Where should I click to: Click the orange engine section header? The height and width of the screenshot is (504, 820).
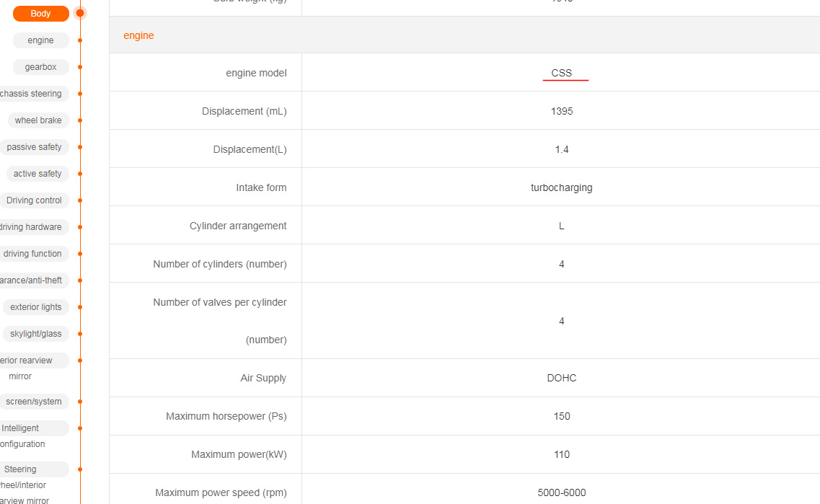pyautogui.click(x=138, y=35)
